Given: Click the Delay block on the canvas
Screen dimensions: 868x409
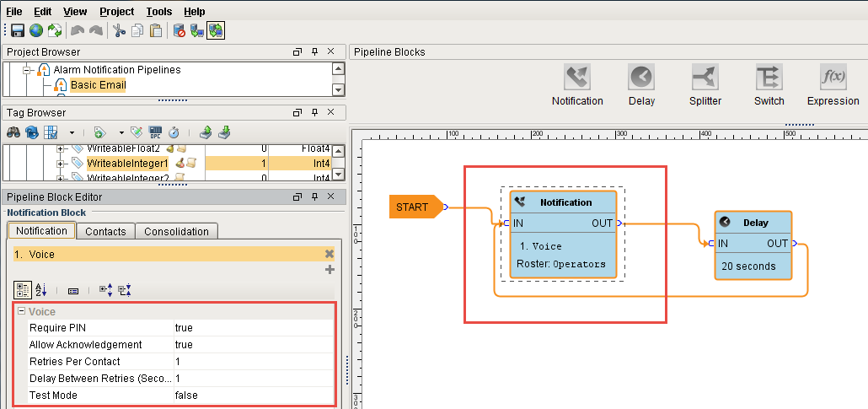Looking at the screenshot, I should (753, 245).
